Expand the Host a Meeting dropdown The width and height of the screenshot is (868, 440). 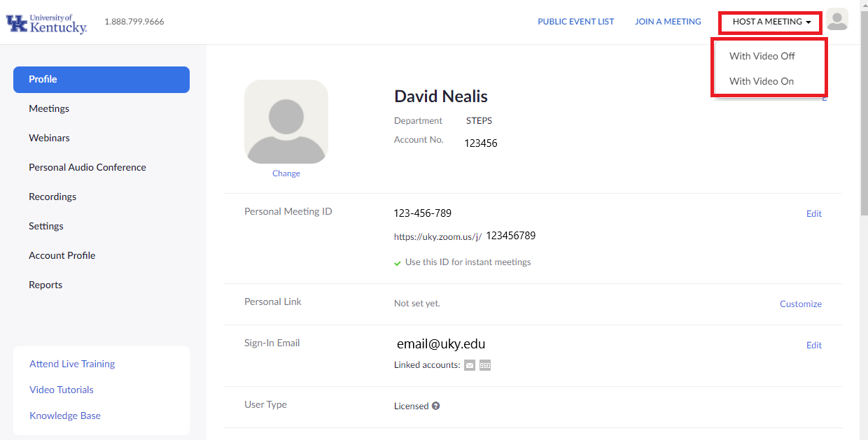pos(771,22)
